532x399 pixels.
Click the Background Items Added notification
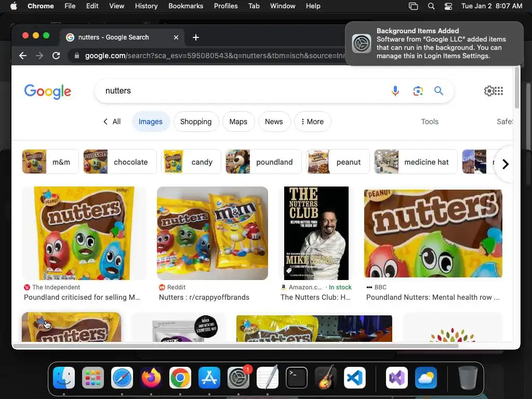click(434, 44)
